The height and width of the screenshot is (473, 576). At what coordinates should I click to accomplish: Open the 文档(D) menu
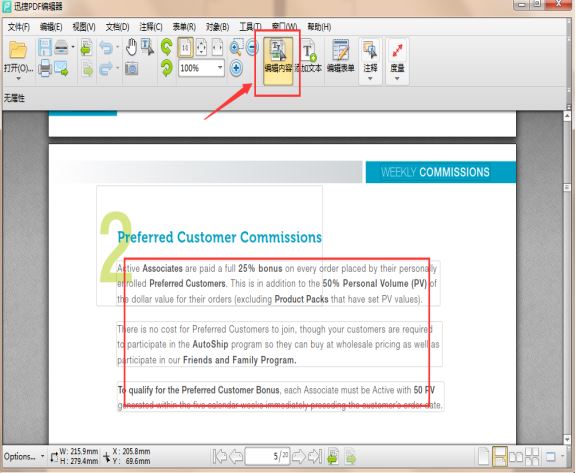point(118,27)
